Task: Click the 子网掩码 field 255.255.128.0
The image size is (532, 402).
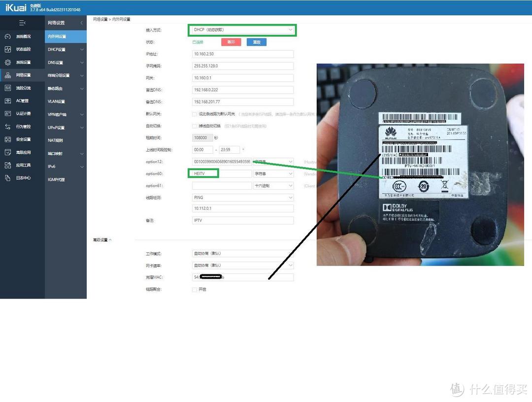Action: [242, 66]
